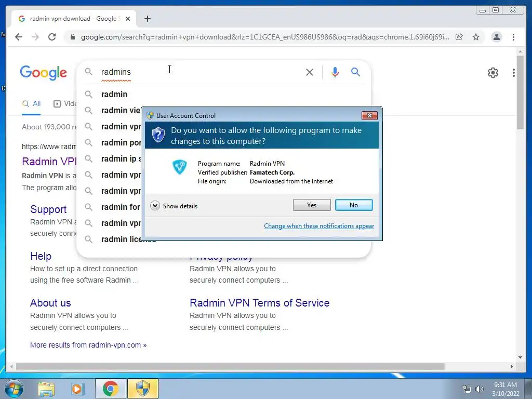Expand Show details in UAC dialog

point(174,206)
